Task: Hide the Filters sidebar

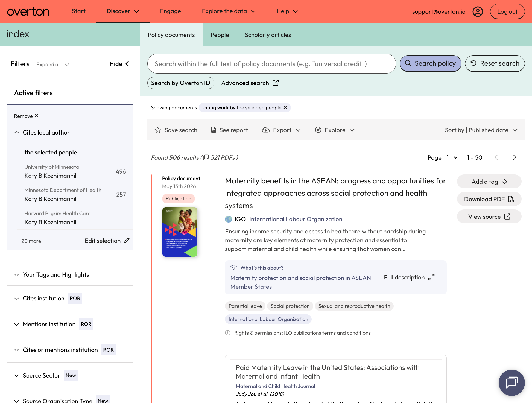Action: coord(119,64)
